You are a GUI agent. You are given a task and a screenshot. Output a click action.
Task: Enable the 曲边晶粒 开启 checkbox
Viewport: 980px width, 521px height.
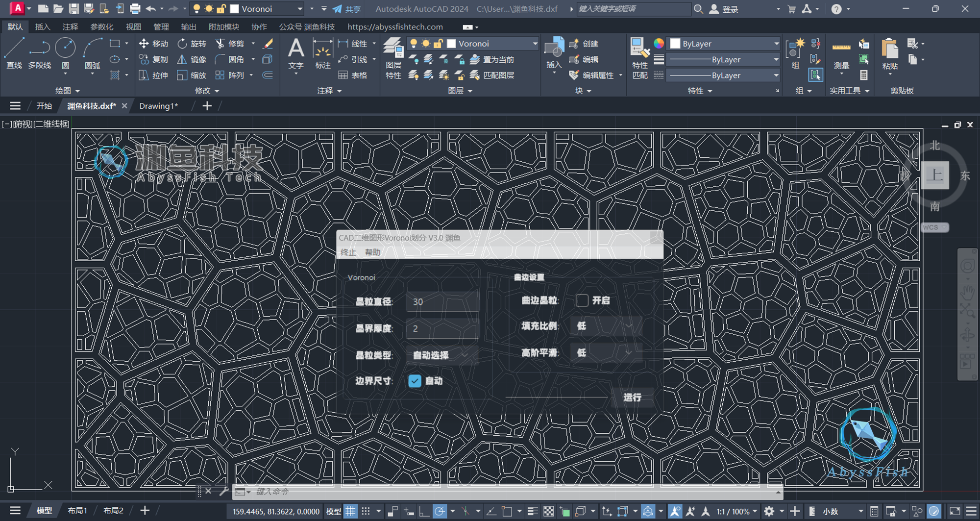(582, 300)
